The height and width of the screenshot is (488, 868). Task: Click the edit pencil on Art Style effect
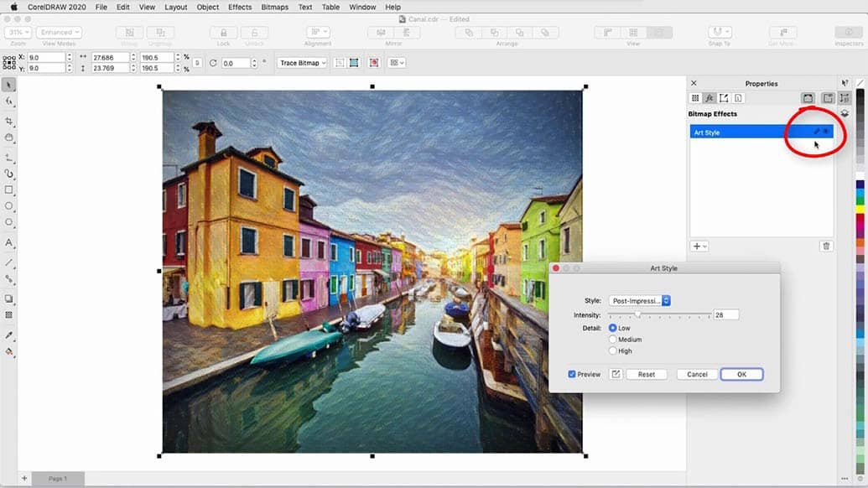pyautogui.click(x=817, y=132)
